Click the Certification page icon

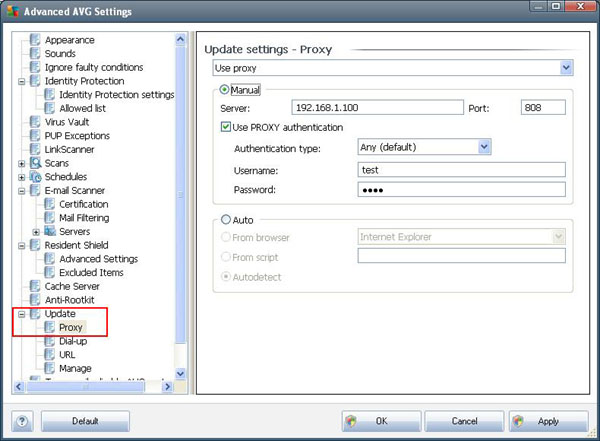click(49, 204)
